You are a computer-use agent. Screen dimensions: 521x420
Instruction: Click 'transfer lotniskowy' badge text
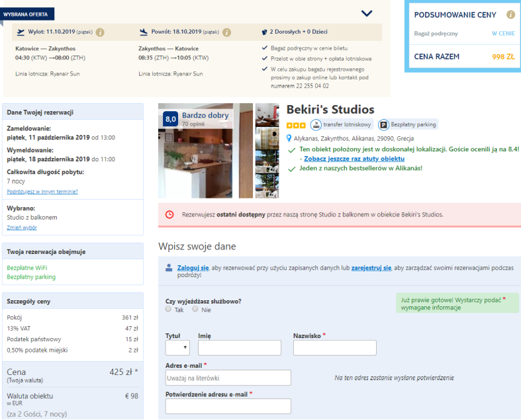pyautogui.click(x=347, y=124)
